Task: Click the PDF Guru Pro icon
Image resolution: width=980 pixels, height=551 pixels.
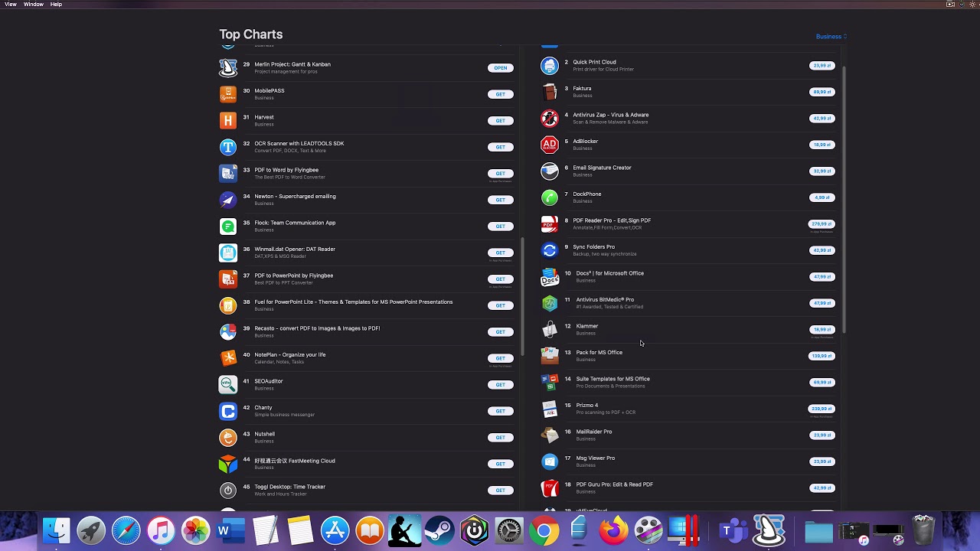Action: (550, 487)
